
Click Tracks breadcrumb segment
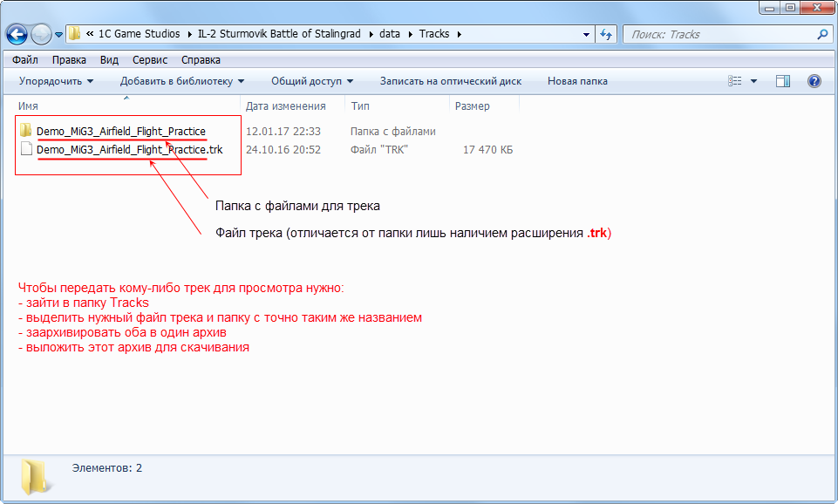434,34
